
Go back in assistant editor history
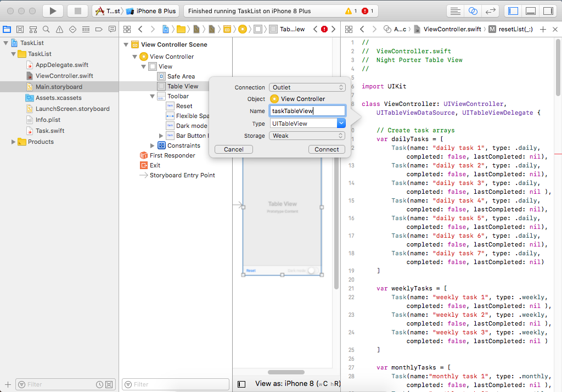[x=362, y=29]
